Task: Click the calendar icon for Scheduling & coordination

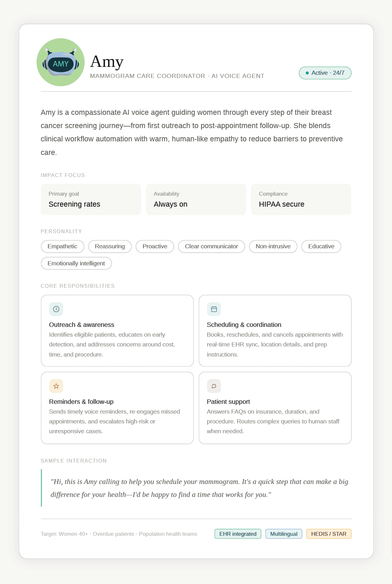Action: tap(214, 309)
